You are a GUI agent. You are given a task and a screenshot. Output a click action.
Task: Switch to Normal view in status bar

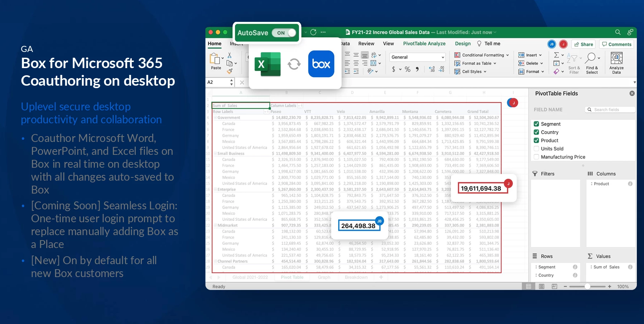click(529, 286)
